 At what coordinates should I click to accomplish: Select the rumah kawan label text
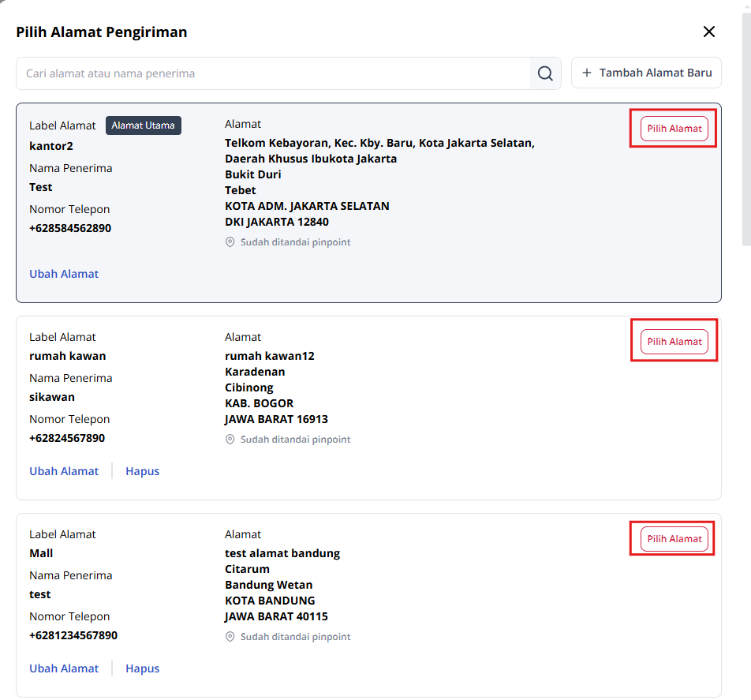click(x=67, y=356)
